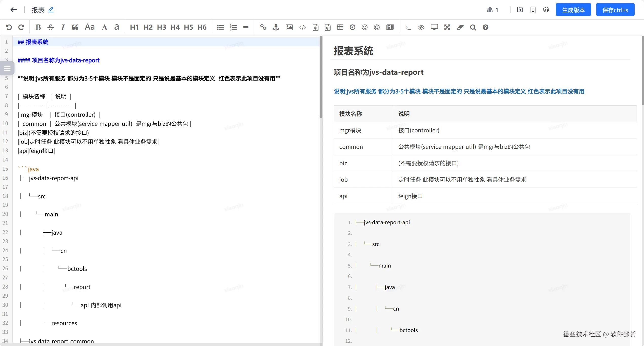Image resolution: width=644 pixels, height=346 pixels.
Task: Click the 保存ctrl+s button
Action: point(615,10)
